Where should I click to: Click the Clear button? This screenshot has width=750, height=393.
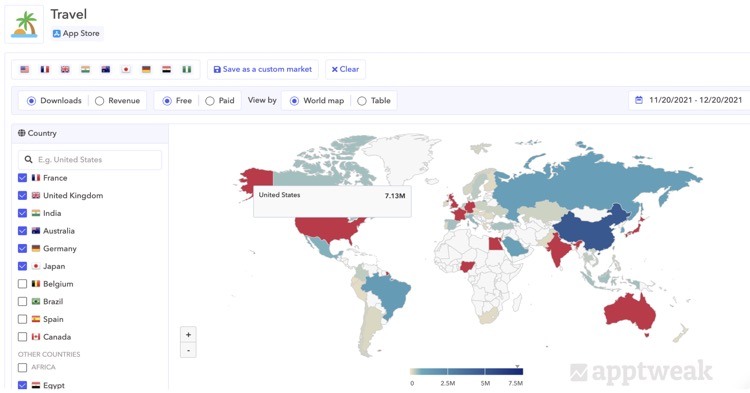[345, 69]
